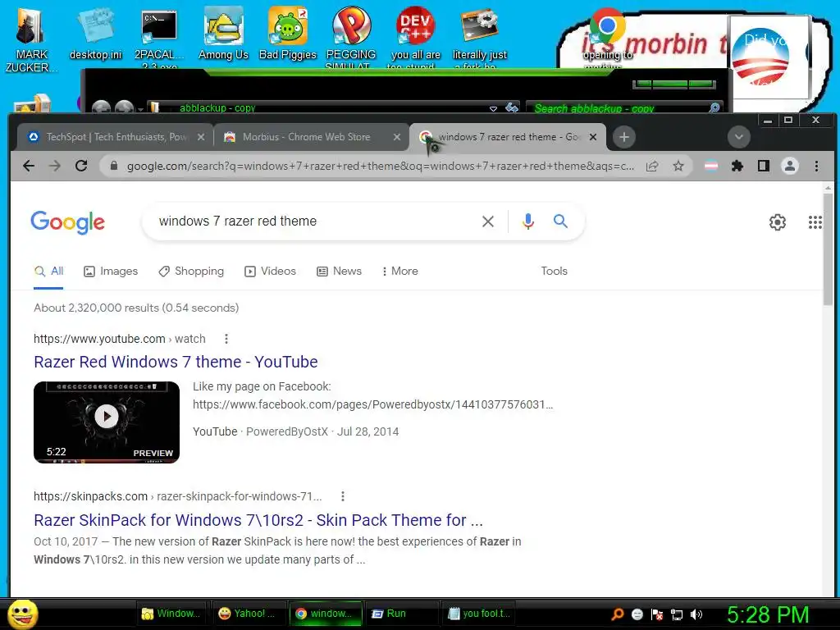Switch to Videos results
The width and height of the screenshot is (840, 630).
coord(270,271)
